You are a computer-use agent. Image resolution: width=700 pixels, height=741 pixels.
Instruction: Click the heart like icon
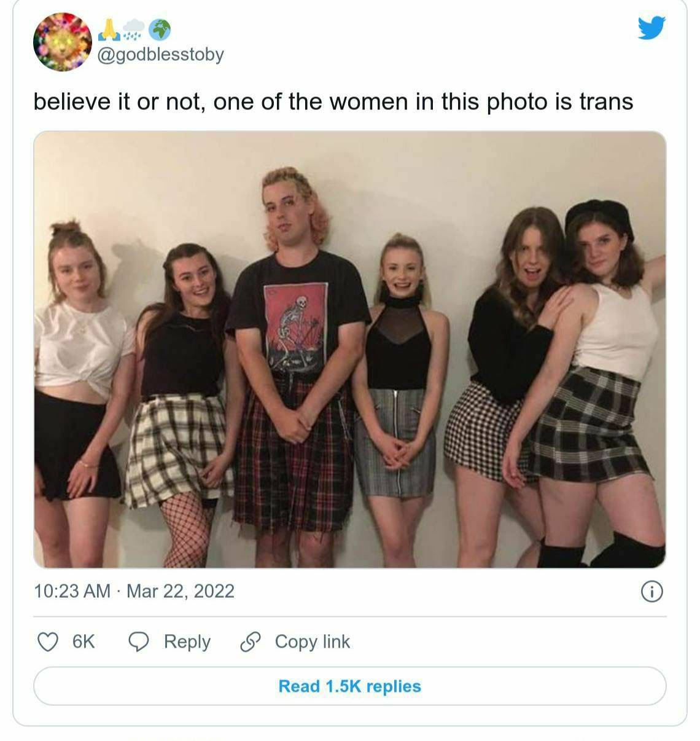tap(48, 642)
